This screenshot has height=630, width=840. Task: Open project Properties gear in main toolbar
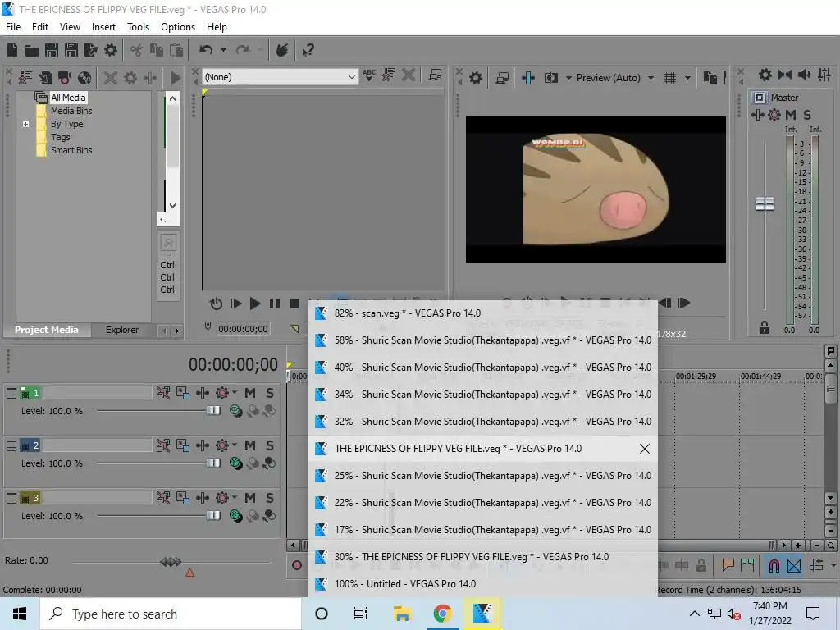(111, 50)
